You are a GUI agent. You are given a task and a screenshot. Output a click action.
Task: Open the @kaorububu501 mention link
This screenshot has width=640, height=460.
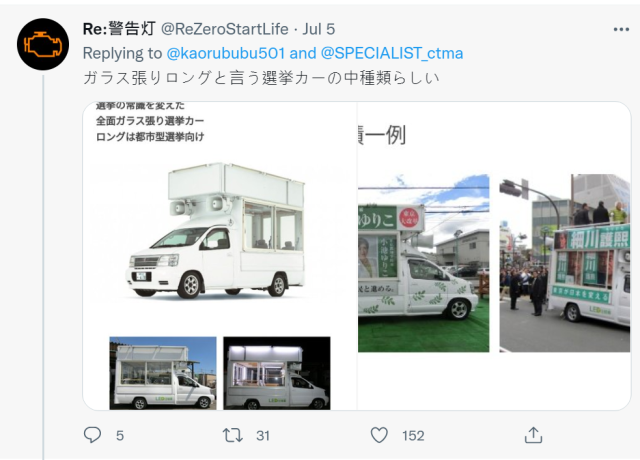tap(226, 53)
